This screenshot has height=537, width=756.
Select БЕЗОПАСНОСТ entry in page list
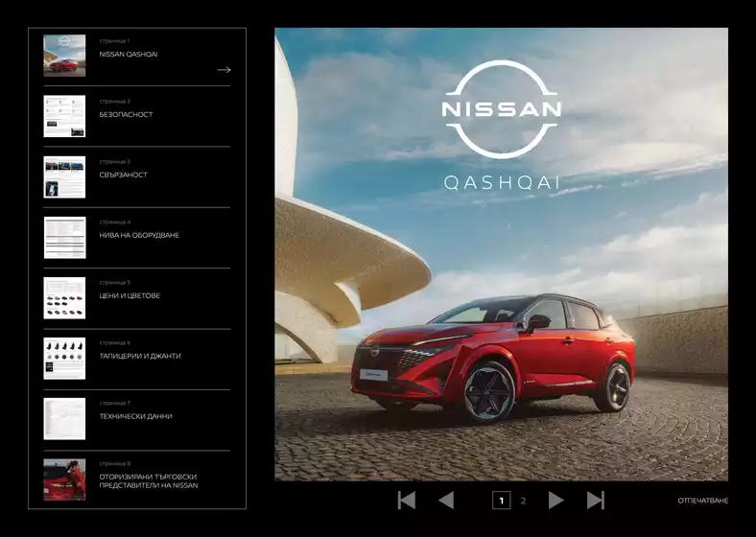[x=126, y=115]
